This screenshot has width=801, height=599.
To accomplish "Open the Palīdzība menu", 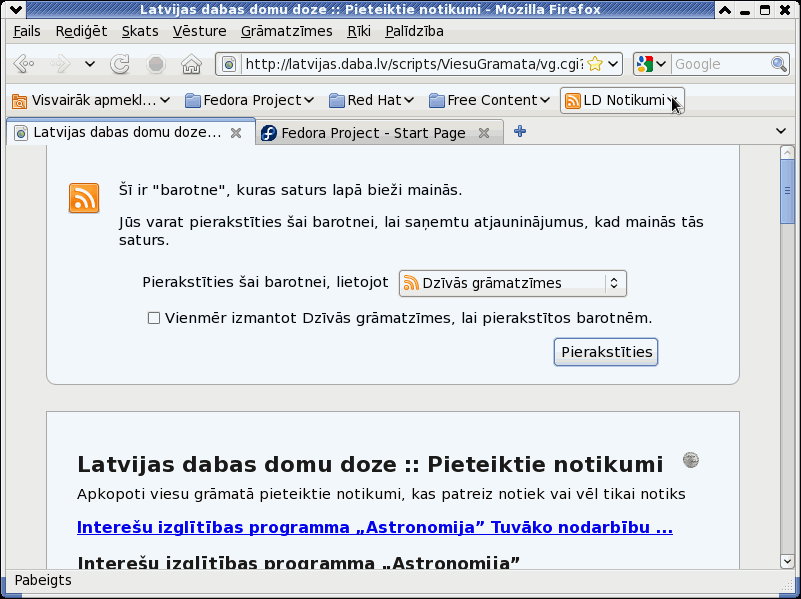I will click(x=414, y=32).
